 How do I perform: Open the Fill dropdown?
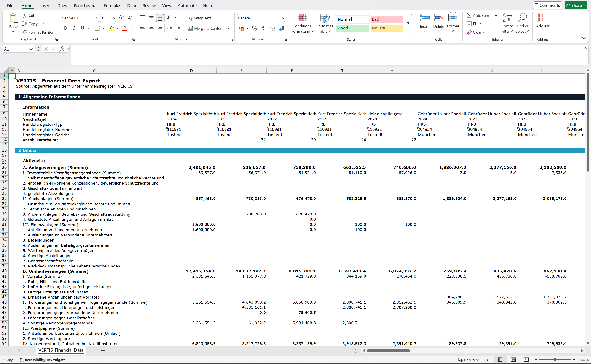point(474,24)
